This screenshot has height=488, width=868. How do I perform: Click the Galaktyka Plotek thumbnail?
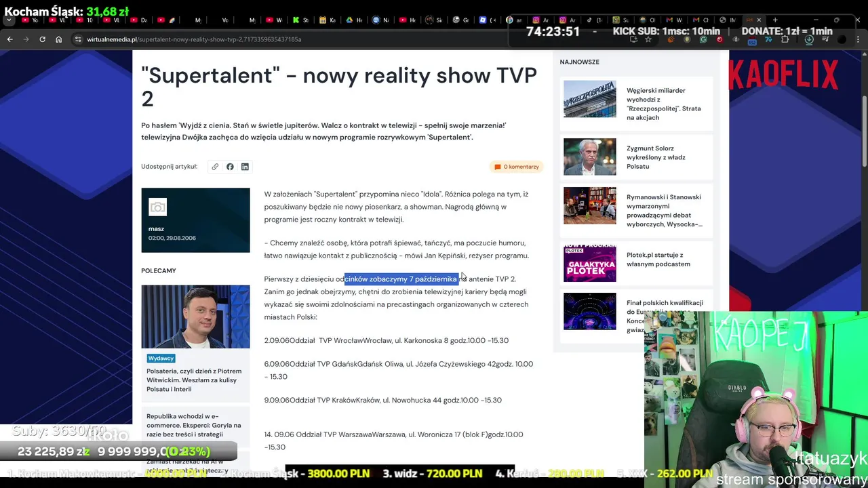tap(590, 264)
